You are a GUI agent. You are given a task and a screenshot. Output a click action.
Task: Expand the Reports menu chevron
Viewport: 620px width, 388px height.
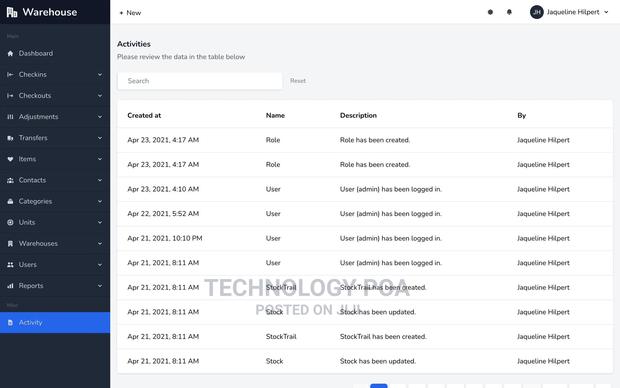click(x=100, y=286)
